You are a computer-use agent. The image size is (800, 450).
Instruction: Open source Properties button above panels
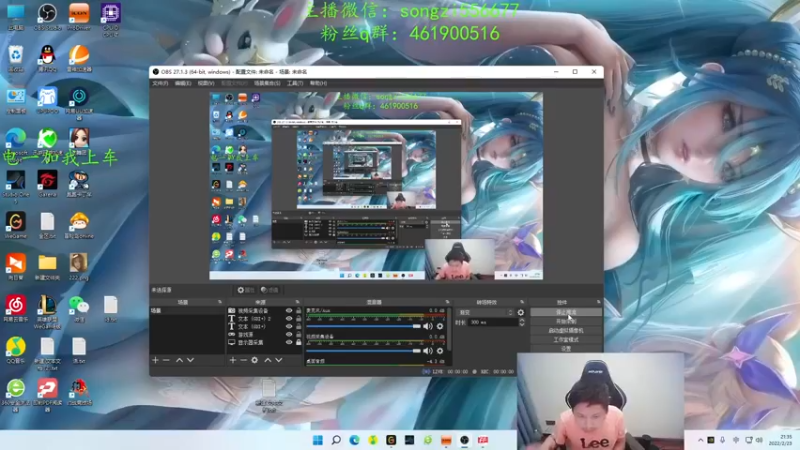point(245,290)
